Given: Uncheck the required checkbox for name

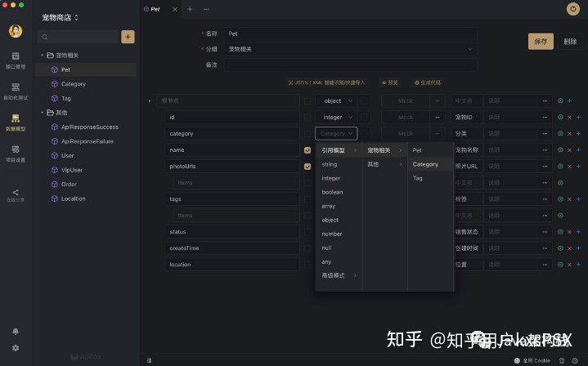Looking at the screenshot, I should click(x=307, y=150).
